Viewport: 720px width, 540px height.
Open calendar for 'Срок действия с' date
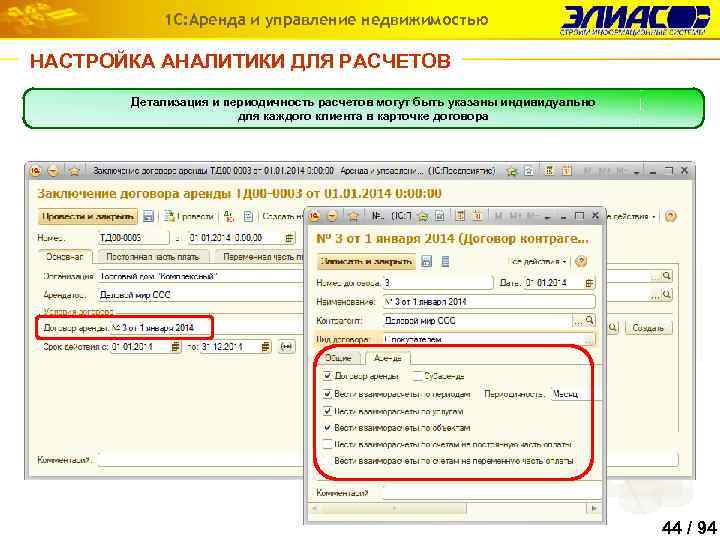click(x=175, y=347)
